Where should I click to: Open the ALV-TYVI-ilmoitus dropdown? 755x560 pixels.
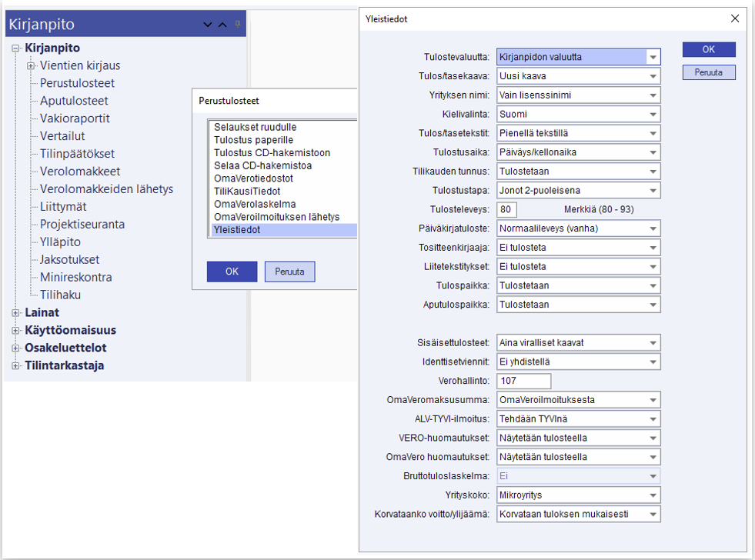point(653,419)
